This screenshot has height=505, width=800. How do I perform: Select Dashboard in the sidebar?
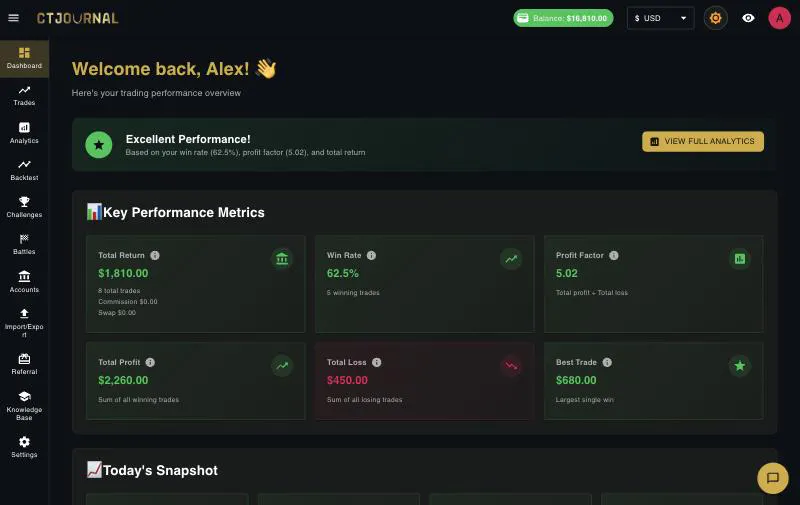(x=24, y=59)
